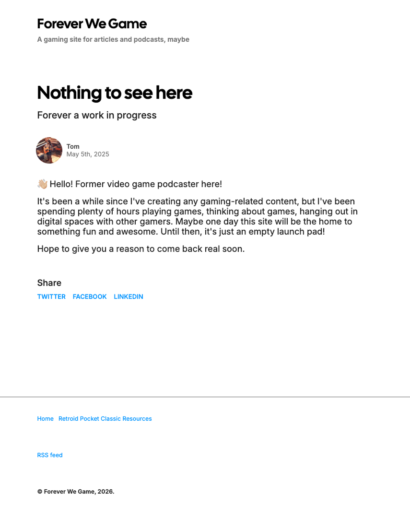Click the author's round profile photo
This screenshot has height=532, width=410.
click(x=49, y=150)
